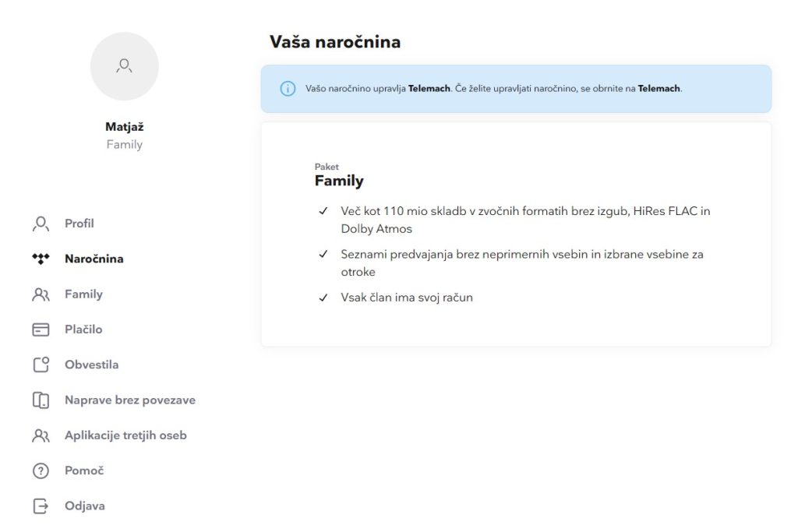The width and height of the screenshot is (798, 532).
Task: Click the offline devices icon
Action: [41, 400]
